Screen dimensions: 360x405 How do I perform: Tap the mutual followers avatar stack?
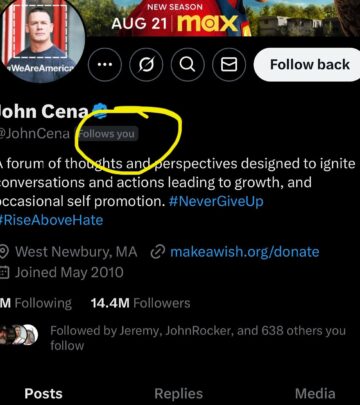click(x=18, y=334)
